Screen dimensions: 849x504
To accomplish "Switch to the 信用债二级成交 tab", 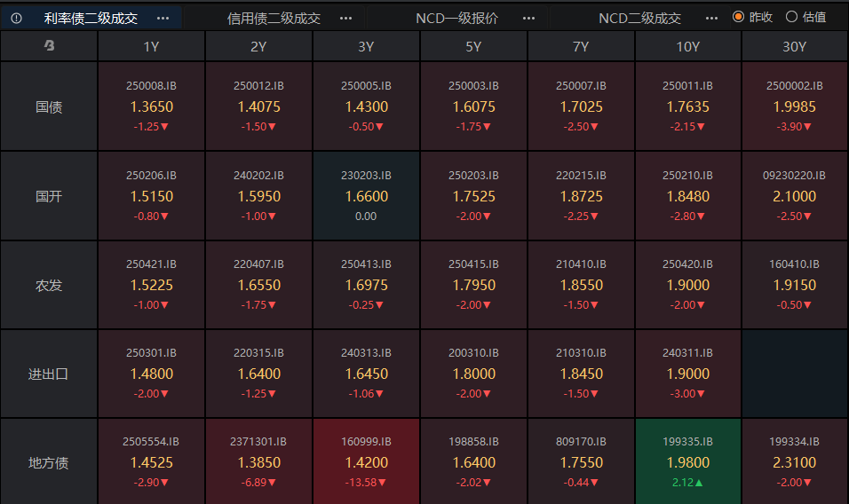I will pyautogui.click(x=274, y=18).
